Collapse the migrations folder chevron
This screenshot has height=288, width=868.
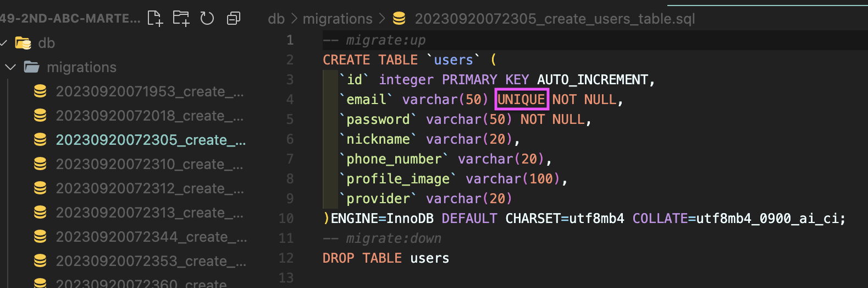click(10, 67)
